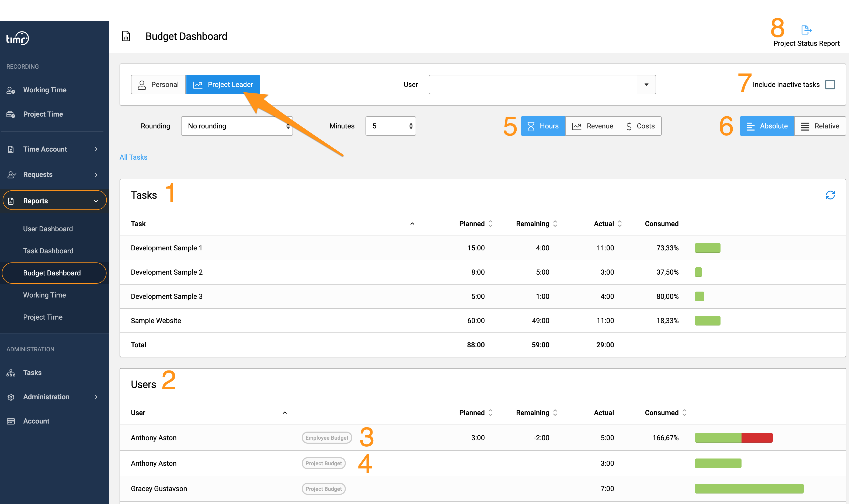Open Working Time report
849x504 pixels.
point(44,295)
